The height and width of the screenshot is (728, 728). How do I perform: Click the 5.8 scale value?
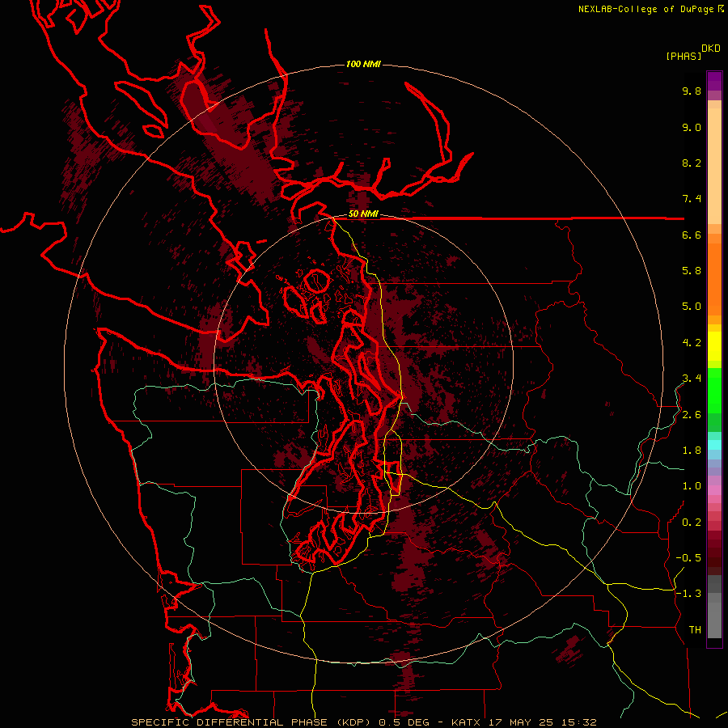[692, 271]
